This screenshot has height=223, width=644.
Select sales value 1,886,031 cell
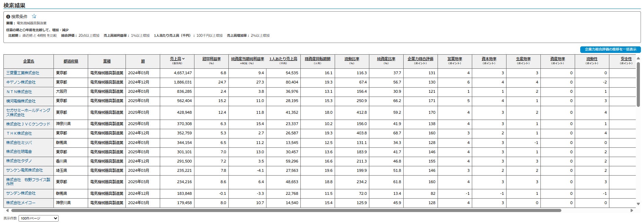(x=177, y=82)
